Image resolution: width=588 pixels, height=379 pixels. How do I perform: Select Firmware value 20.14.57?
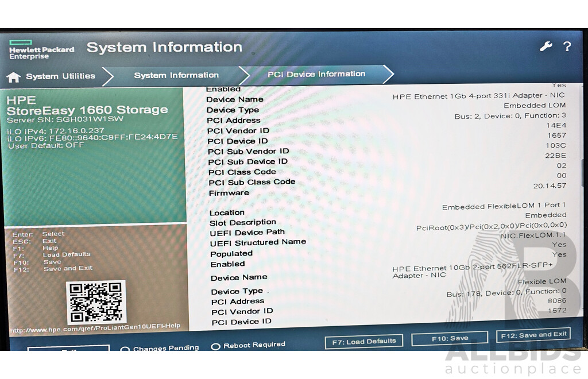550,186
